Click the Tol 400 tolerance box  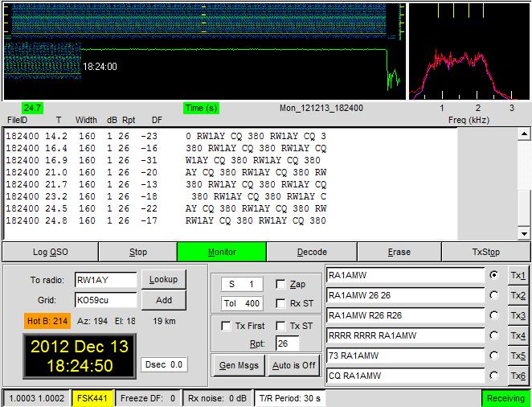click(x=242, y=303)
